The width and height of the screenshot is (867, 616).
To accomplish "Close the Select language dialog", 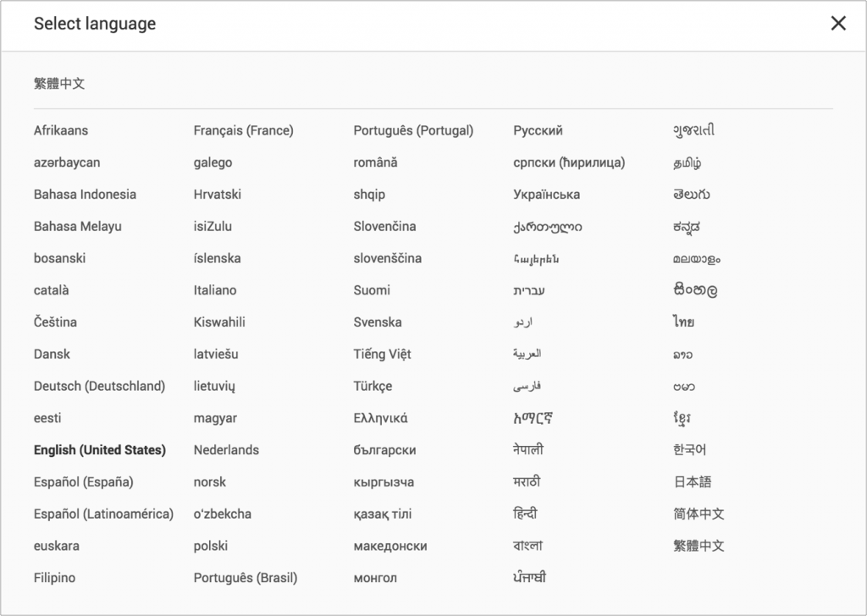I will pos(838,24).
